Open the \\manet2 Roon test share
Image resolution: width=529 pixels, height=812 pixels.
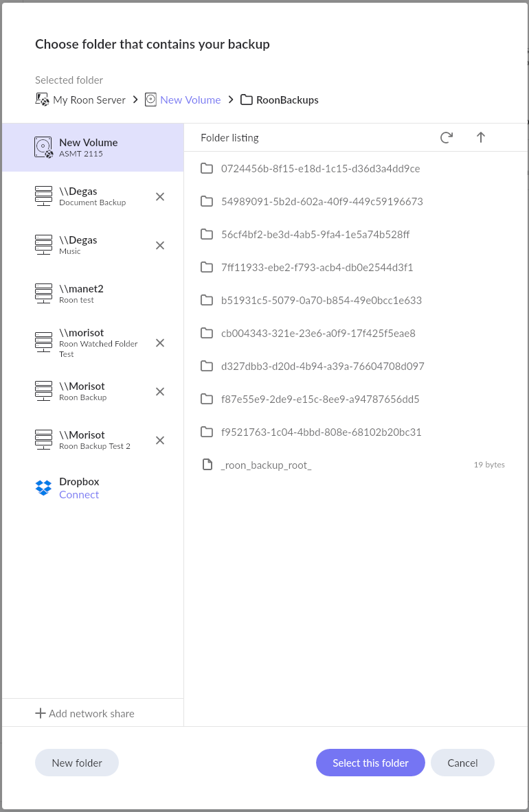pyautogui.click(x=93, y=294)
